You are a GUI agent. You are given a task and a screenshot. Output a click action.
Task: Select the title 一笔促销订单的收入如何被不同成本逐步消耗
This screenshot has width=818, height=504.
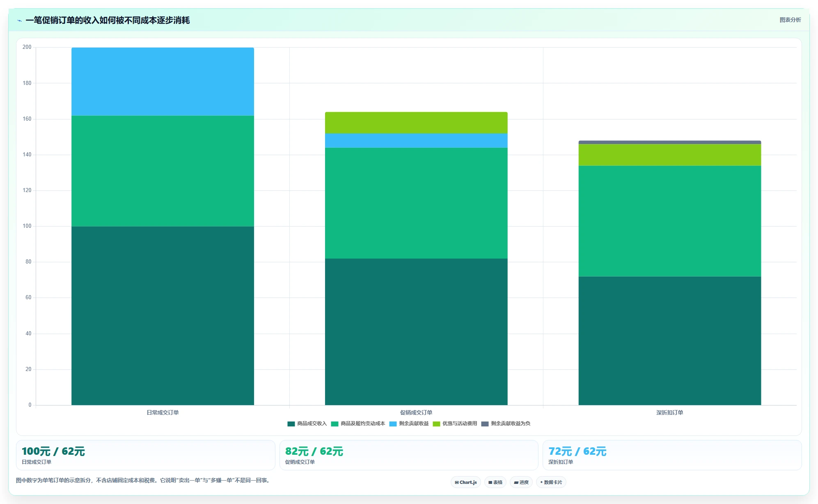click(108, 20)
